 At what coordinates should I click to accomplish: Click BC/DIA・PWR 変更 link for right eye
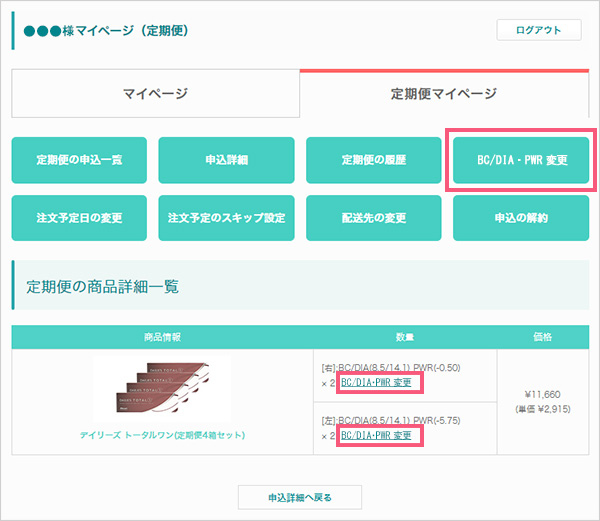point(376,383)
